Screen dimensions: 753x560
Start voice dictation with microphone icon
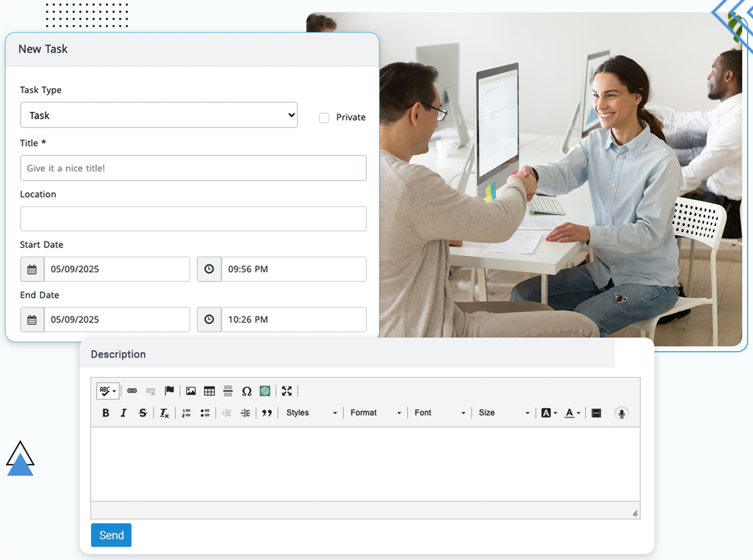click(621, 413)
